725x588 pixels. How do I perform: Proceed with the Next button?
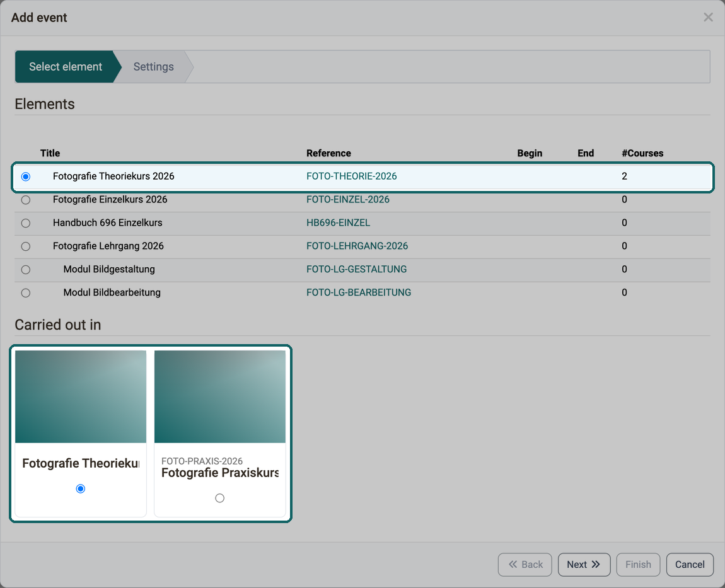[584, 565]
